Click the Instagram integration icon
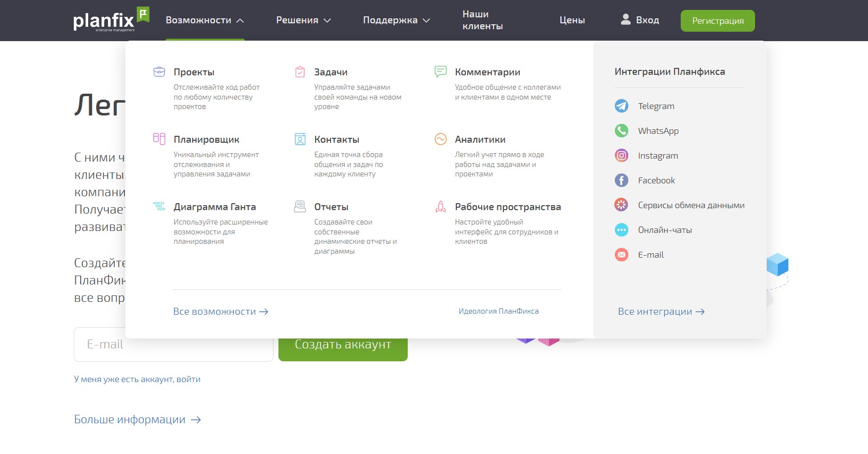This screenshot has width=868, height=454. pyautogui.click(x=621, y=156)
